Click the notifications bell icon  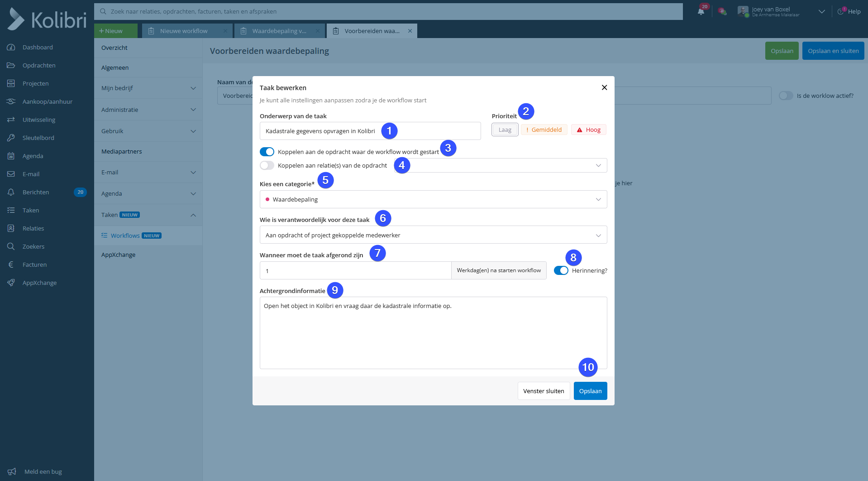pyautogui.click(x=701, y=12)
